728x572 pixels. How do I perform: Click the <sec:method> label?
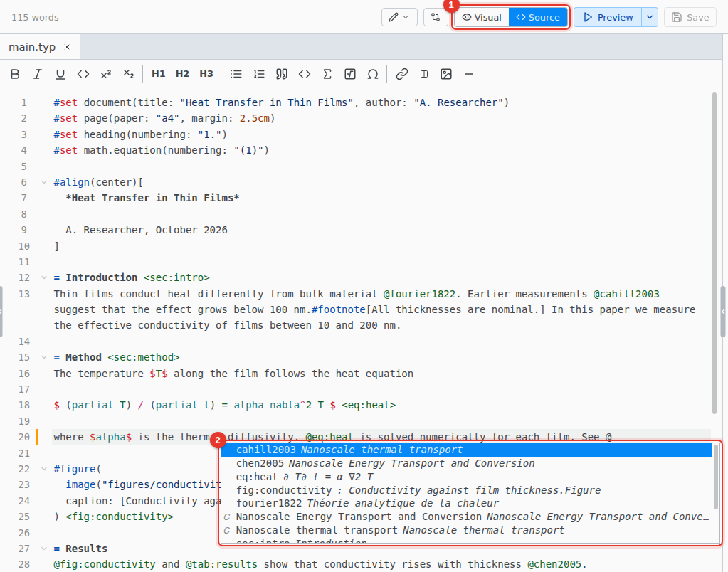[144, 357]
